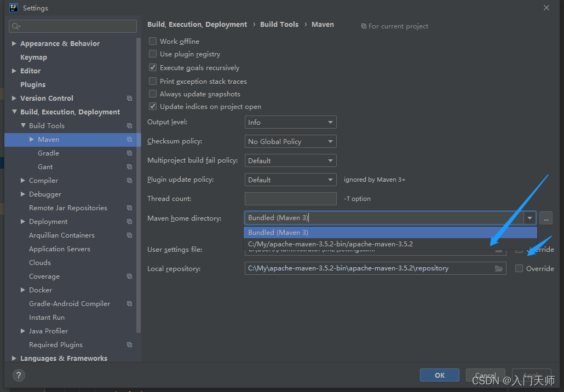The image size is (564, 392).
Task: Check Override for Local repository
Action: click(x=519, y=268)
